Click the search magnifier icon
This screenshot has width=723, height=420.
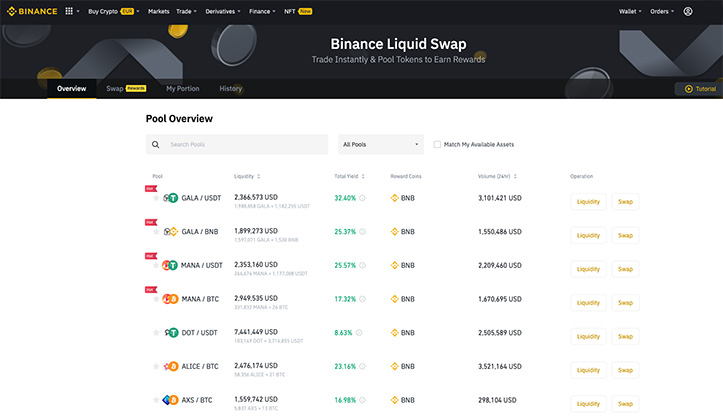pyautogui.click(x=156, y=144)
